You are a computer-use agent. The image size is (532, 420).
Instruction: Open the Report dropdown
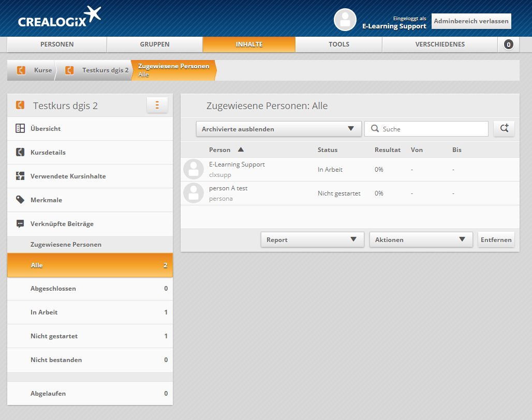point(311,239)
